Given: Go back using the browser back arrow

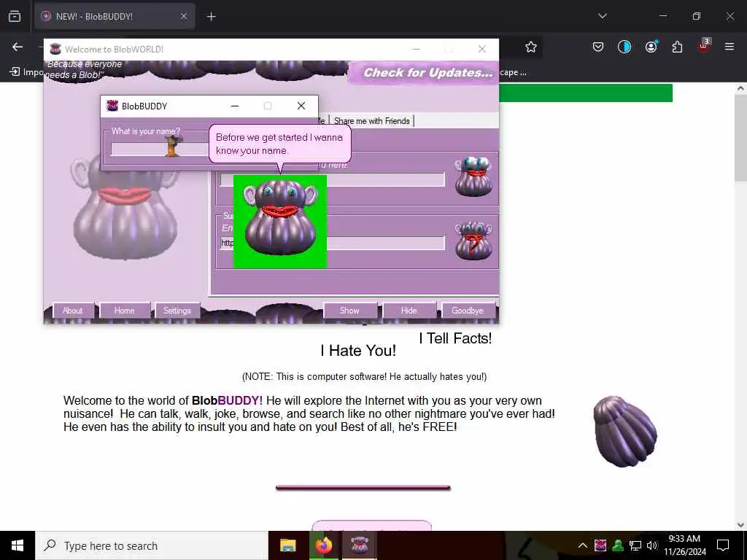Looking at the screenshot, I should 18,47.
